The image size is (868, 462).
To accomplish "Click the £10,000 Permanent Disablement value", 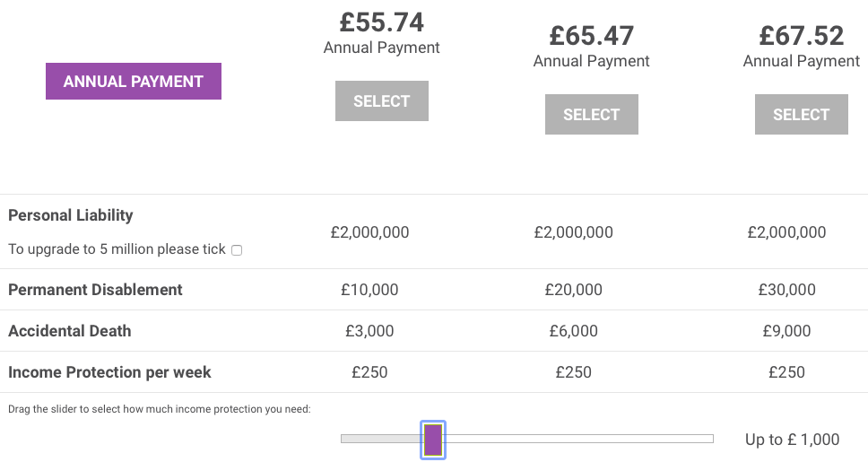I will click(369, 290).
